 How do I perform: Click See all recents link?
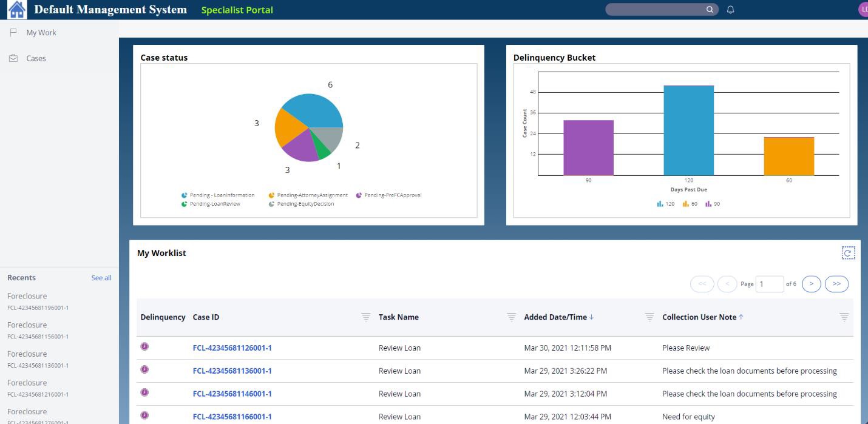[x=101, y=278]
